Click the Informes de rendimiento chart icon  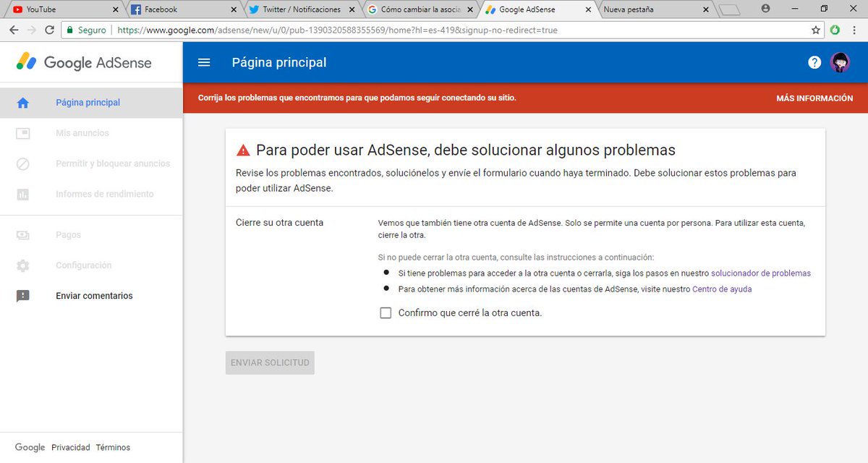23,194
